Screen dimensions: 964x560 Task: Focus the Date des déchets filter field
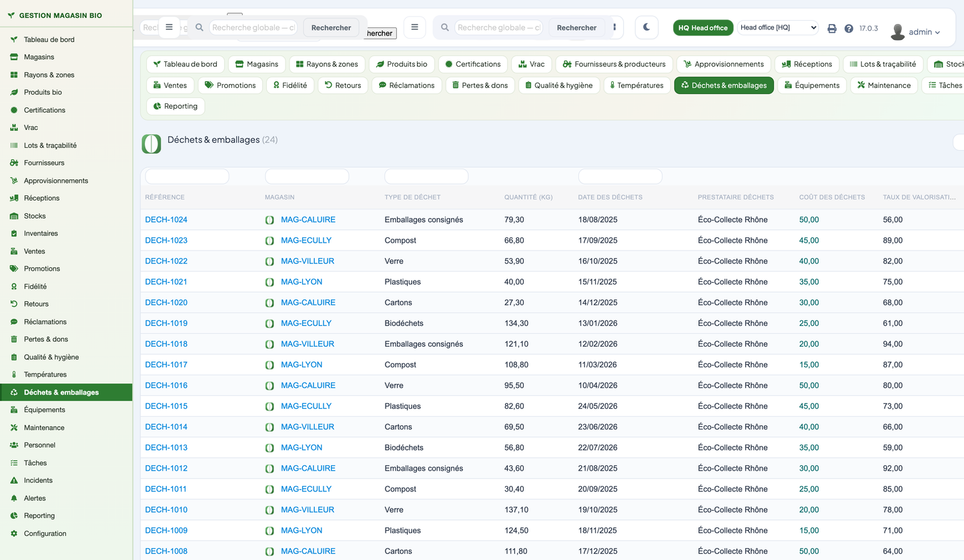pyautogui.click(x=620, y=177)
